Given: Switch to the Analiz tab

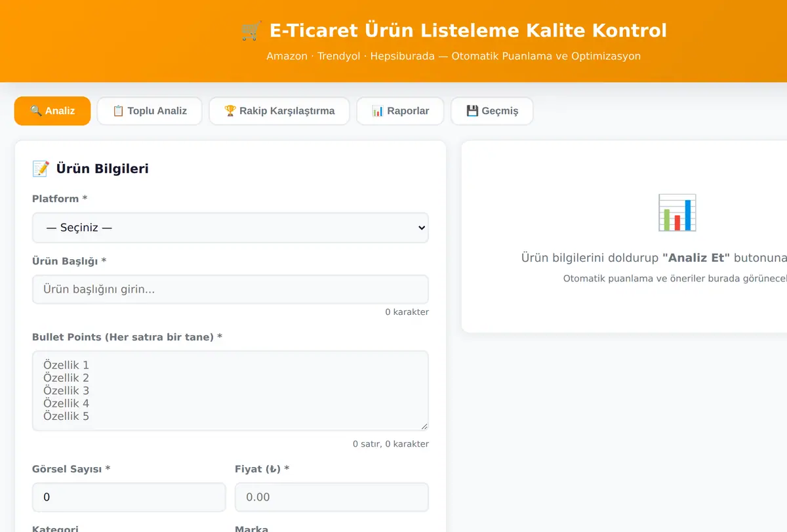Looking at the screenshot, I should point(52,111).
